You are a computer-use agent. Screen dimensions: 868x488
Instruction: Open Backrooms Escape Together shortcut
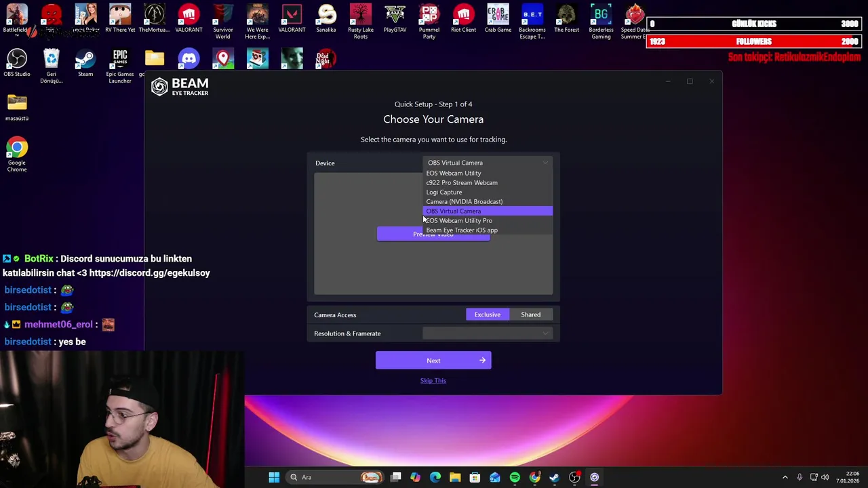click(532, 22)
